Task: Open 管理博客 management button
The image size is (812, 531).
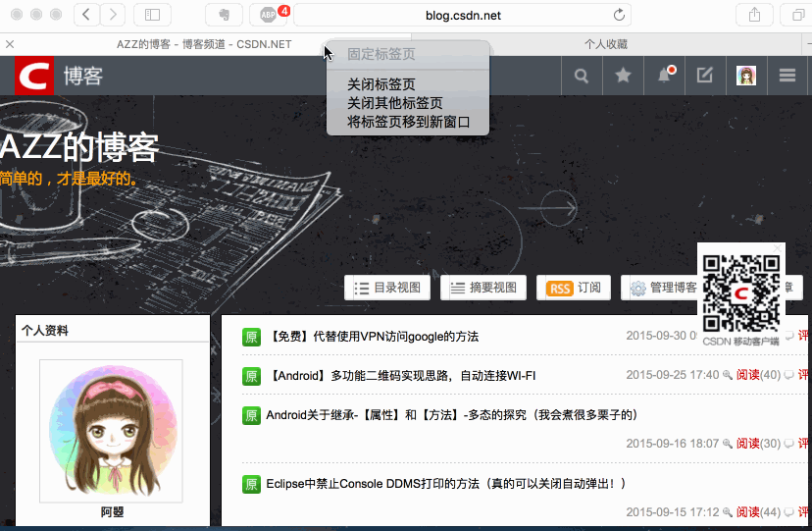Action: click(659, 288)
